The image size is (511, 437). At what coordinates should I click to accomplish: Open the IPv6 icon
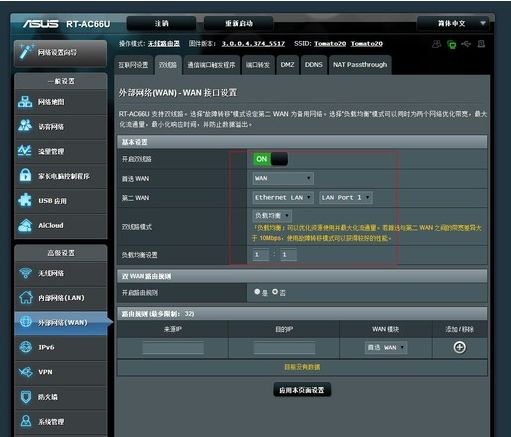click(26, 347)
